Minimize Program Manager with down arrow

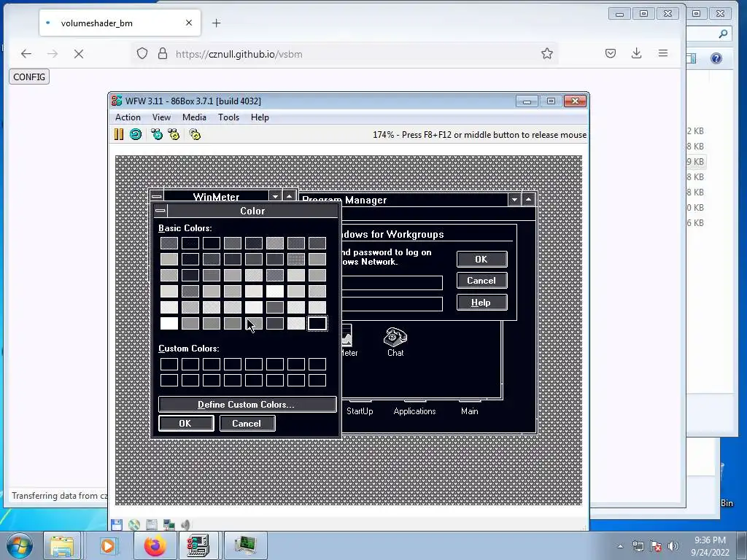coord(514,200)
